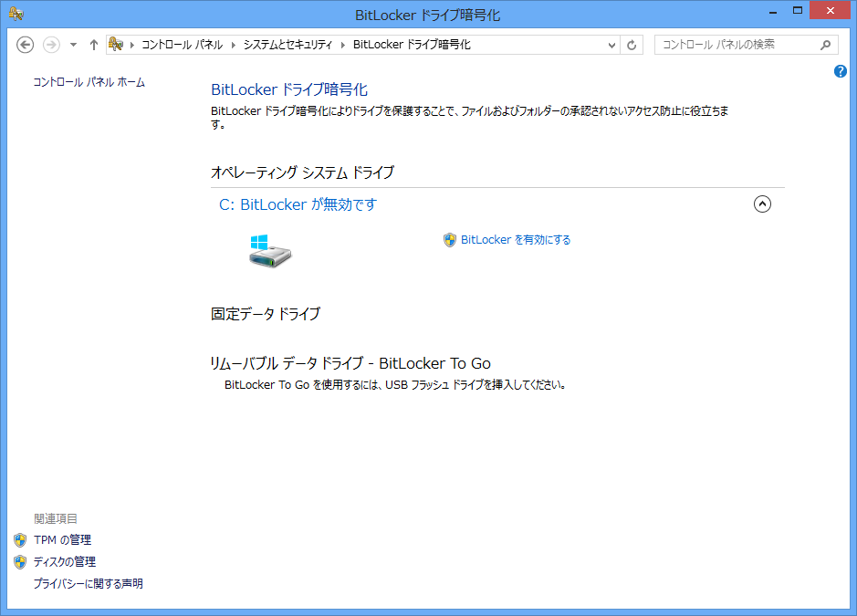Expand the chevron after システムとセキュリティ
Image resolution: width=857 pixels, height=616 pixels.
(343, 45)
